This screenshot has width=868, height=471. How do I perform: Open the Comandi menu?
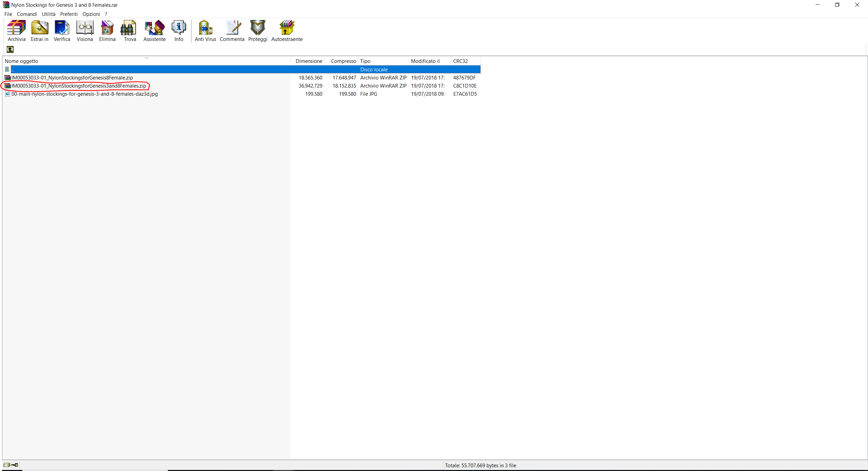(x=27, y=14)
